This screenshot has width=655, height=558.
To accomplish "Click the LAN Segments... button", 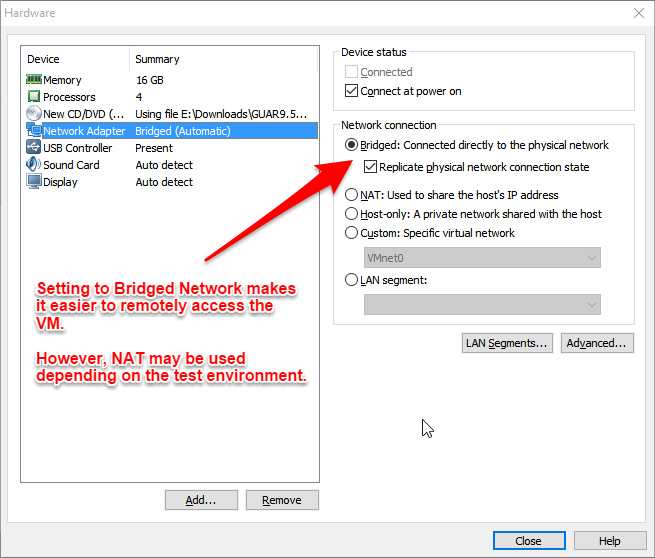I will (x=507, y=343).
